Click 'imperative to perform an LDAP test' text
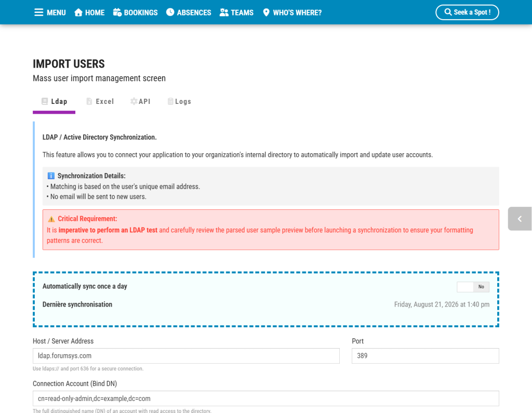The width and height of the screenshot is (532, 413). pyautogui.click(x=108, y=230)
